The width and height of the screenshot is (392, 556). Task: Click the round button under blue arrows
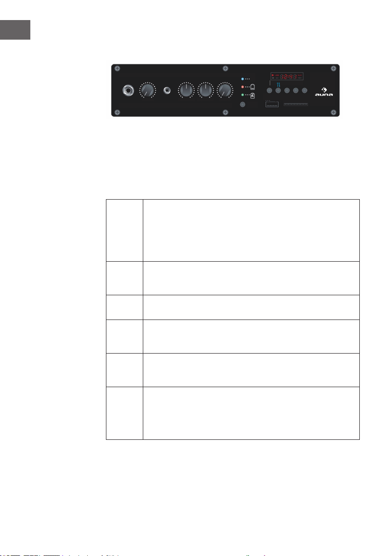(278, 90)
